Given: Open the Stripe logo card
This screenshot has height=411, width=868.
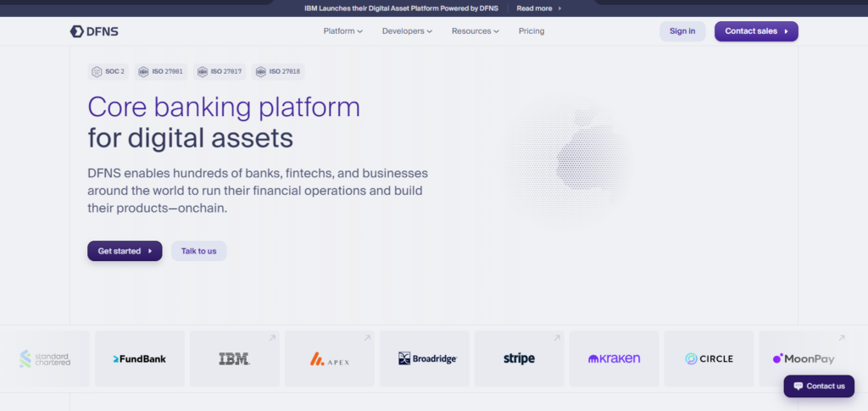Looking at the screenshot, I should (520, 359).
